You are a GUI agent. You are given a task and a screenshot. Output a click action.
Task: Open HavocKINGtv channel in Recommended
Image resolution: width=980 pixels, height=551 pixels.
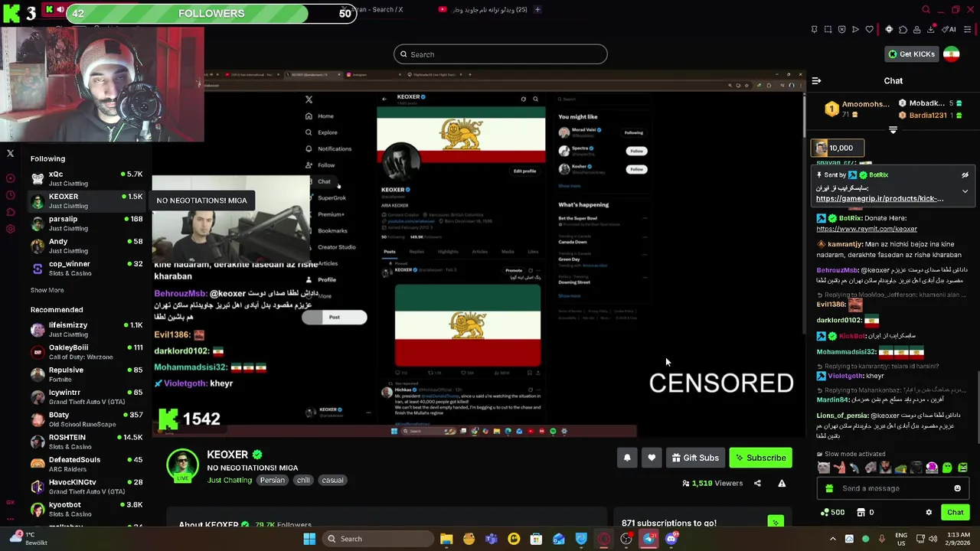(x=86, y=487)
